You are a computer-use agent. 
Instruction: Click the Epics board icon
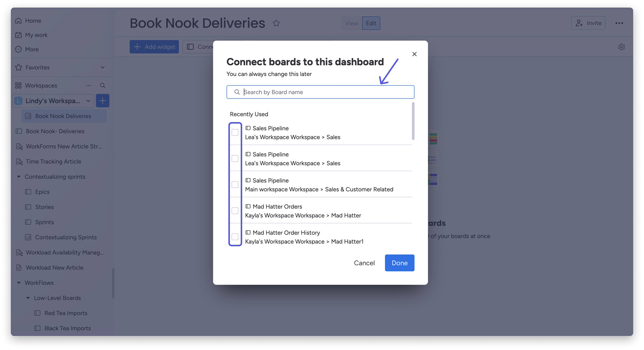[28, 192]
